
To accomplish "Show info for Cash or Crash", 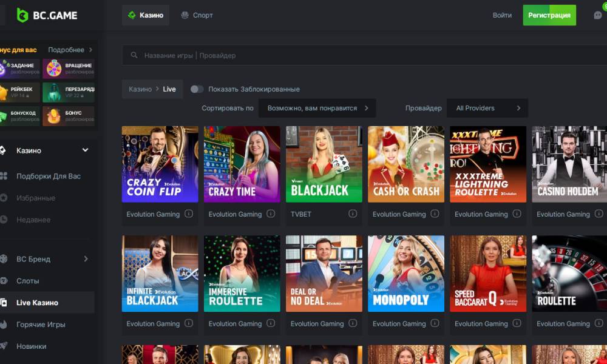I will pyautogui.click(x=435, y=214).
